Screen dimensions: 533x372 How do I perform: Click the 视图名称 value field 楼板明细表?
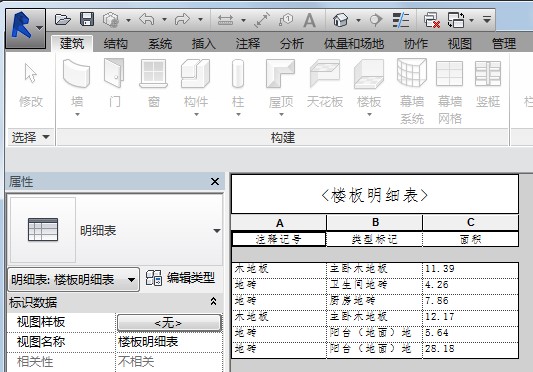[169, 342]
